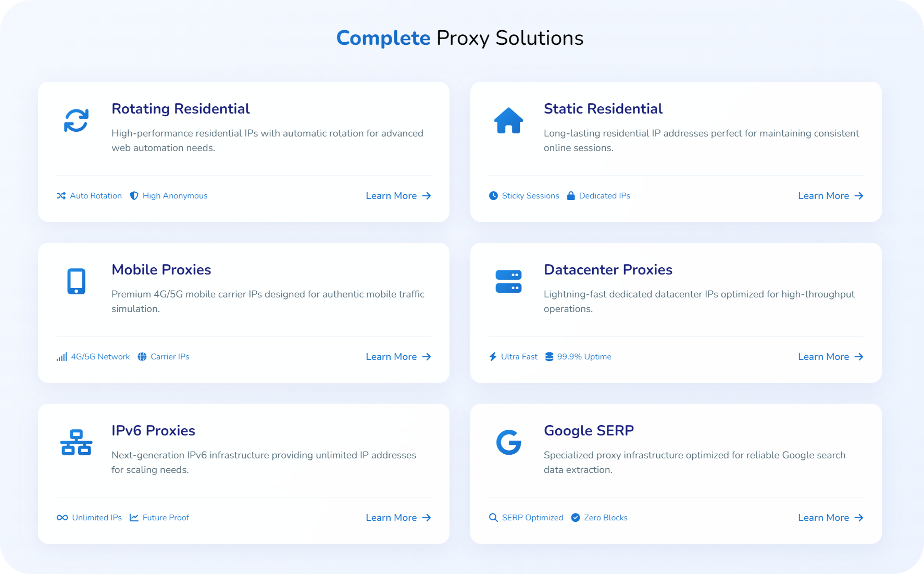This screenshot has height=574, width=924.
Task: Click the magnifier icon beside SERP Optimized
Action: click(x=493, y=518)
